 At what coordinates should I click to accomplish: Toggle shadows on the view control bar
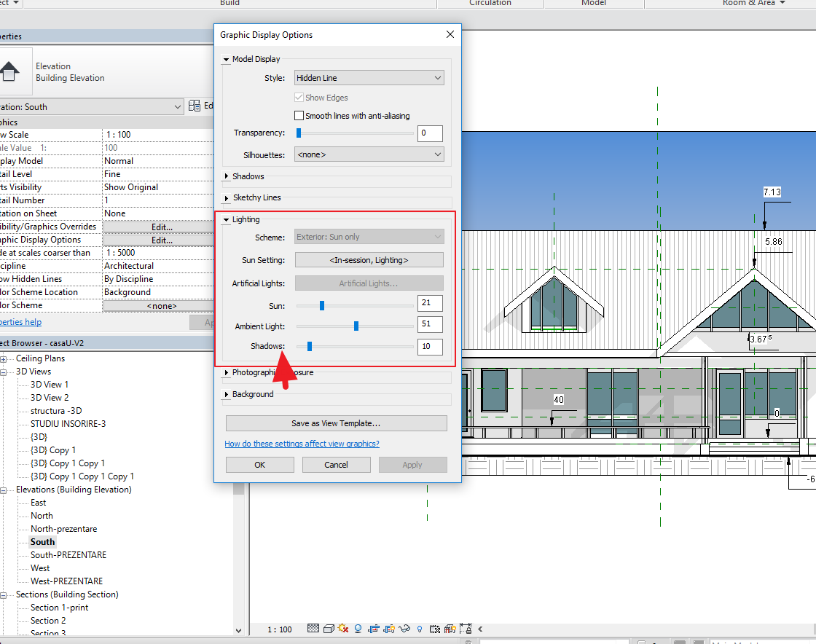pyautogui.click(x=358, y=628)
